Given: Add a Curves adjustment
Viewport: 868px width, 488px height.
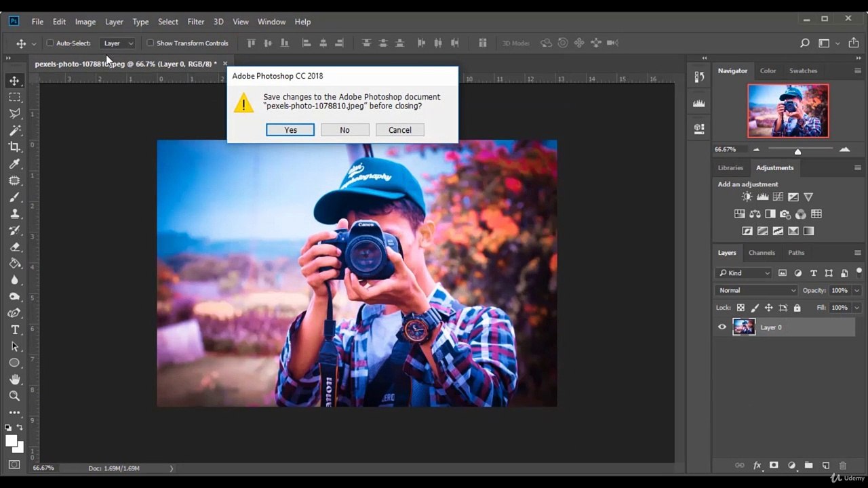Looking at the screenshot, I should point(778,197).
